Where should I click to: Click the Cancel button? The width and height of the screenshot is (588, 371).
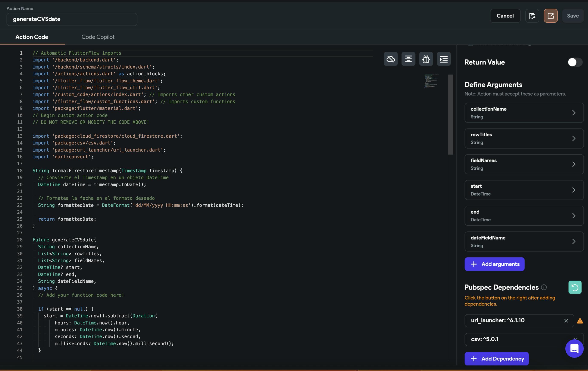click(x=505, y=16)
